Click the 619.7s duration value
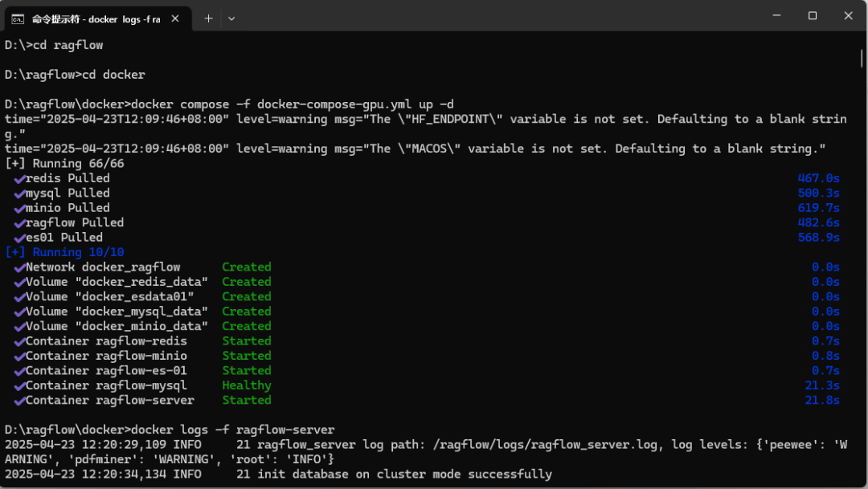Screen dimensions: 868x489 pyautogui.click(x=818, y=208)
